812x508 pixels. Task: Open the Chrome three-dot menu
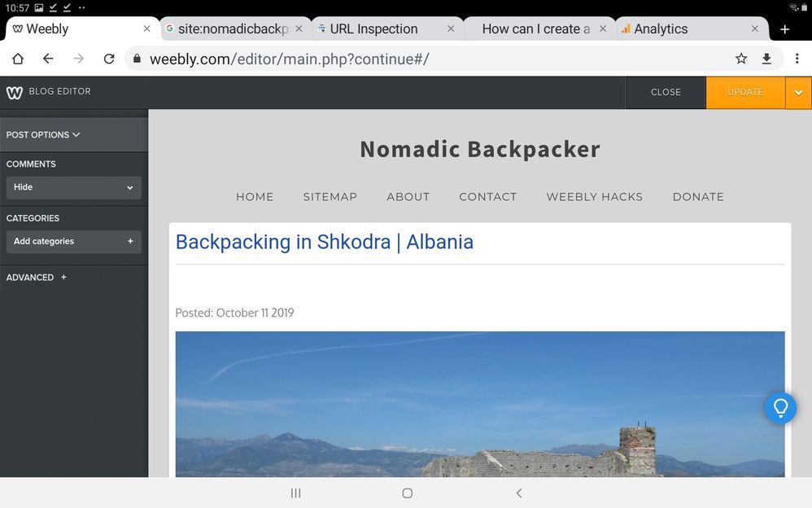click(x=797, y=59)
